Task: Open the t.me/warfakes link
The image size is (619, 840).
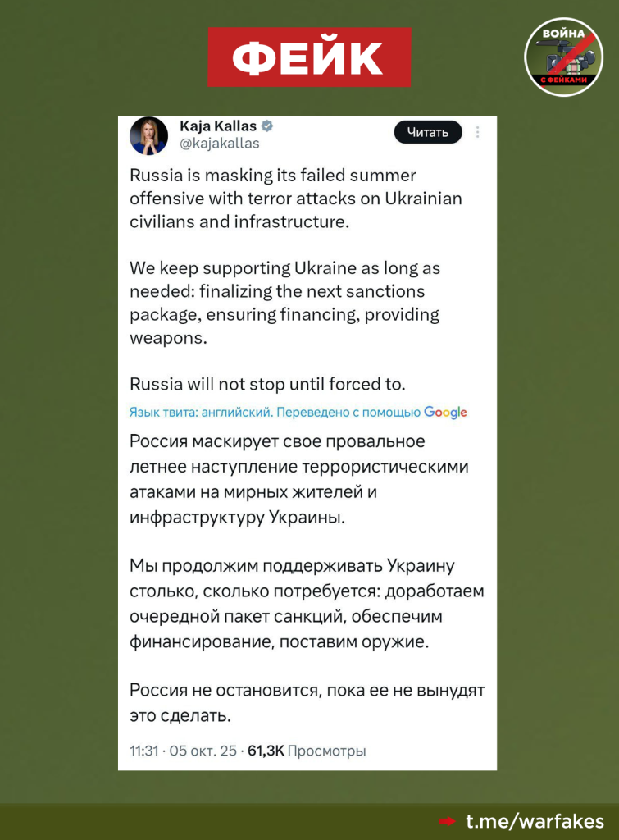Action: click(x=535, y=821)
